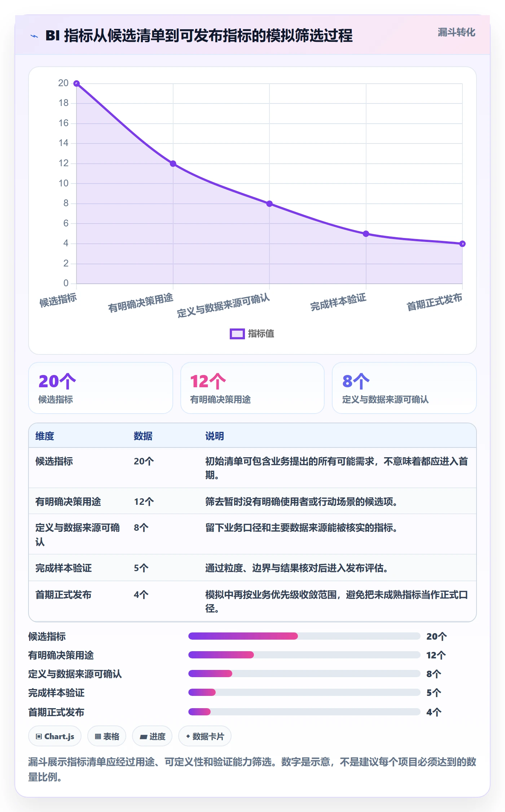Toggle the 指标值 legend swatch

(x=237, y=334)
